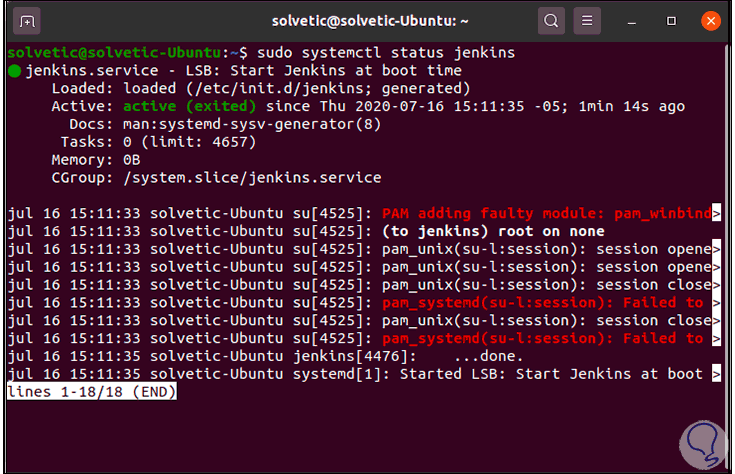Open the terminal search
This screenshot has height=474, width=735.
point(551,21)
